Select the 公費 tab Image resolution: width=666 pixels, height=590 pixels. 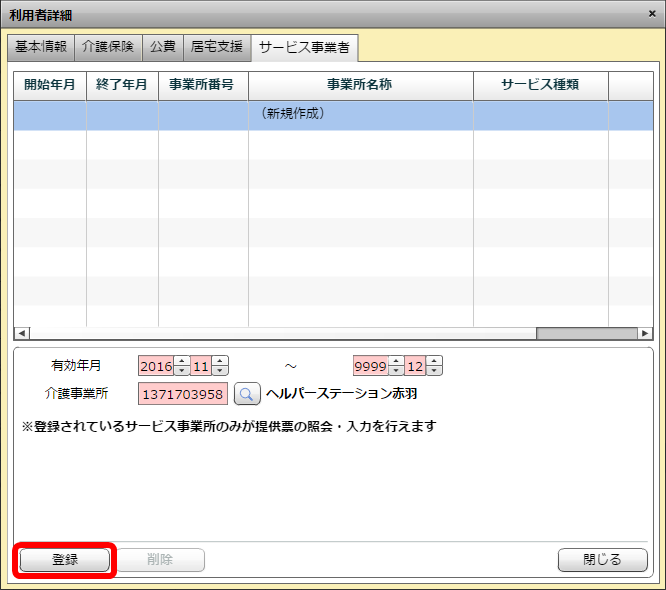162,47
